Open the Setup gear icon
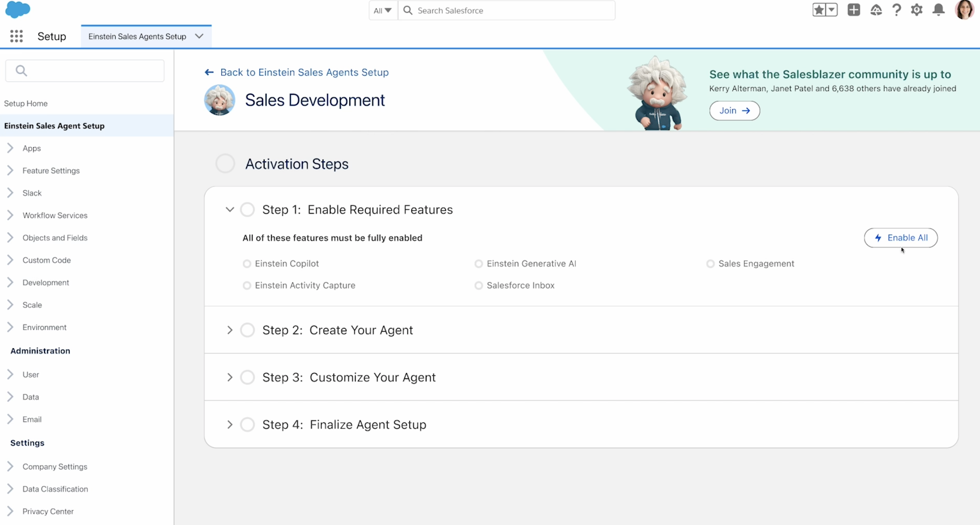This screenshot has height=525, width=980. pyautogui.click(x=917, y=10)
